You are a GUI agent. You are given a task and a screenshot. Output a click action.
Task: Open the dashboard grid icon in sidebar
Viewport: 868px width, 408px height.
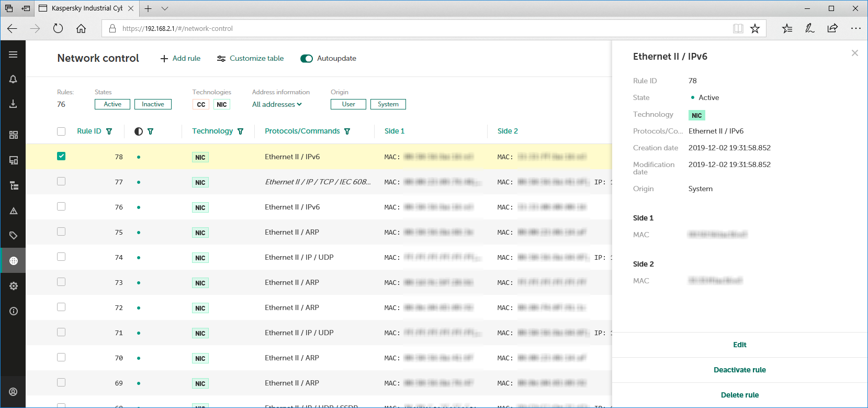13,135
